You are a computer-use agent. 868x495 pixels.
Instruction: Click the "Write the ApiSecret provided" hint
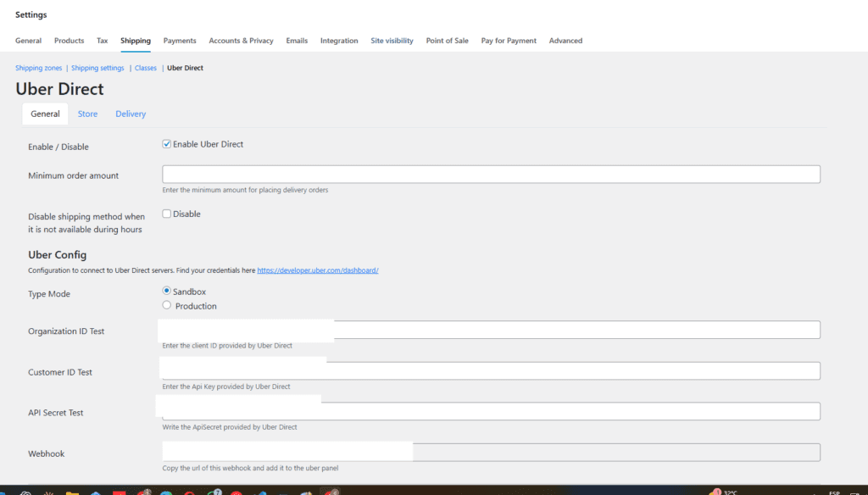230,427
